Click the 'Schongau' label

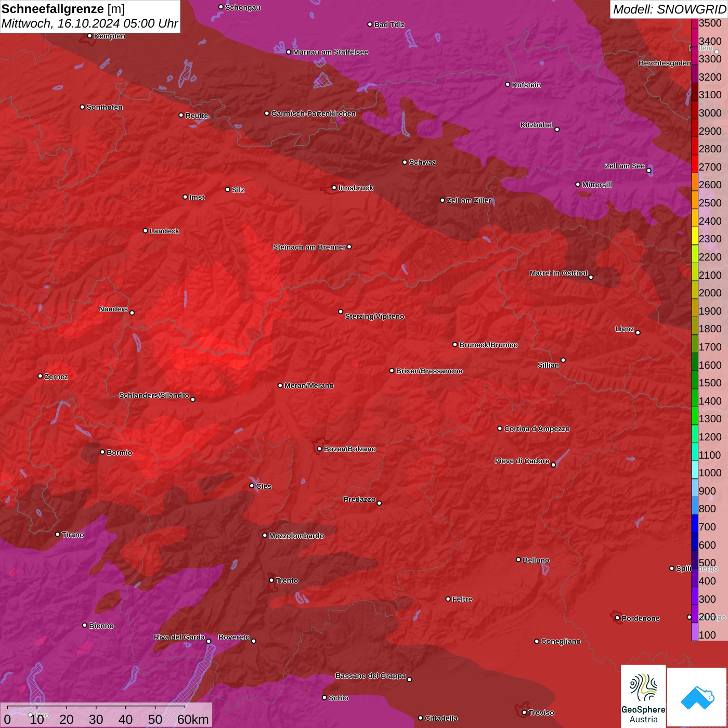[243, 7]
